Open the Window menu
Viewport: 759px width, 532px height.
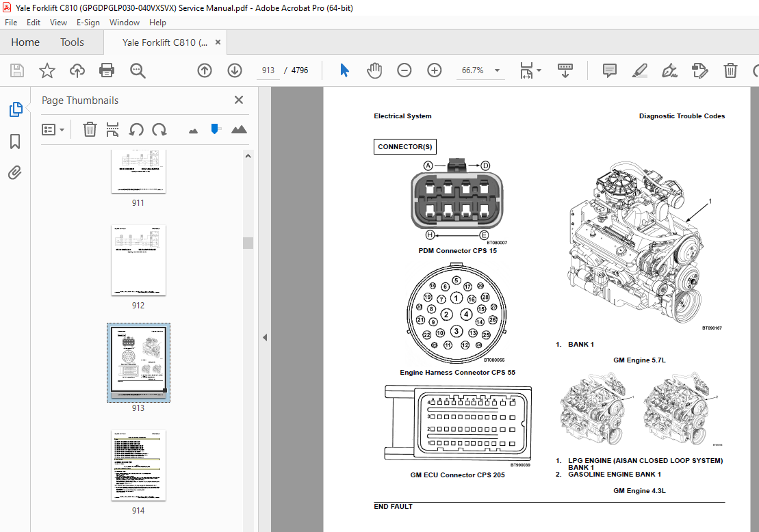coord(125,23)
